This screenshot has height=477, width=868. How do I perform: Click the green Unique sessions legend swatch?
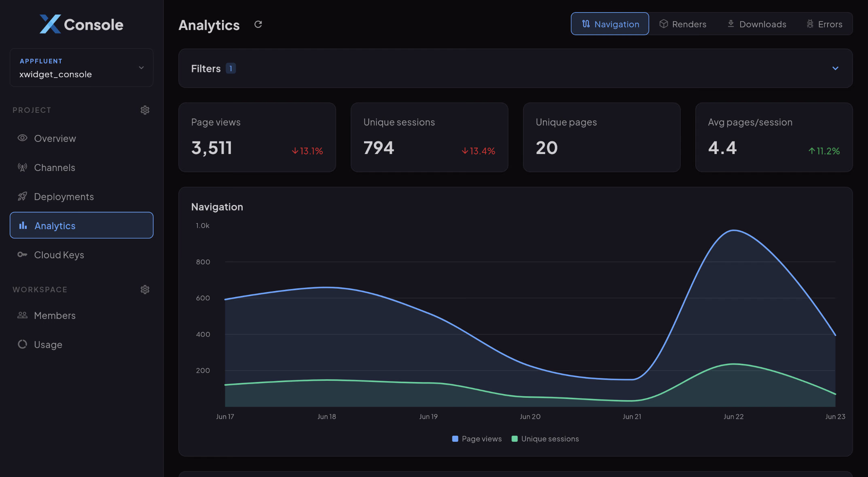point(514,439)
